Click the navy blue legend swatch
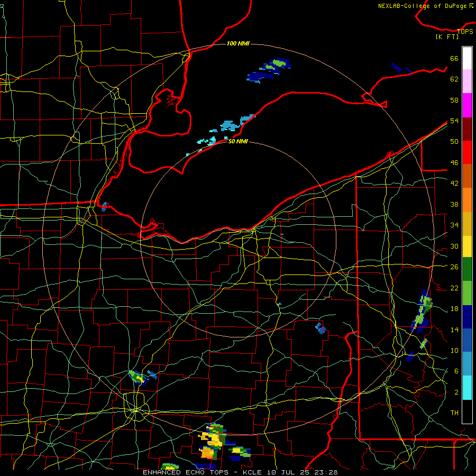 click(x=467, y=317)
